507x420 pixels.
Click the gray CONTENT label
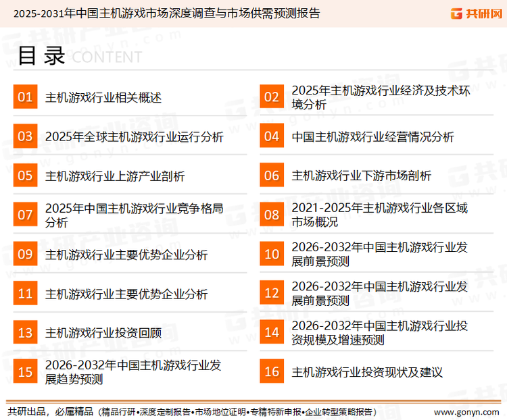coord(107,57)
